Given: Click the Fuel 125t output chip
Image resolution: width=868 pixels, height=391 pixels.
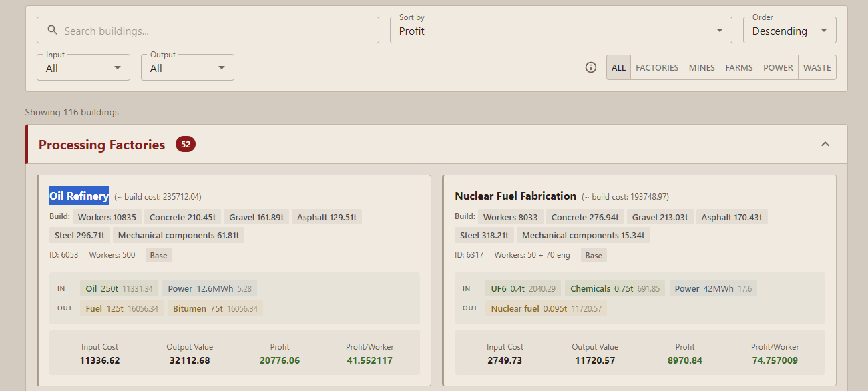Looking at the screenshot, I should click(x=122, y=308).
